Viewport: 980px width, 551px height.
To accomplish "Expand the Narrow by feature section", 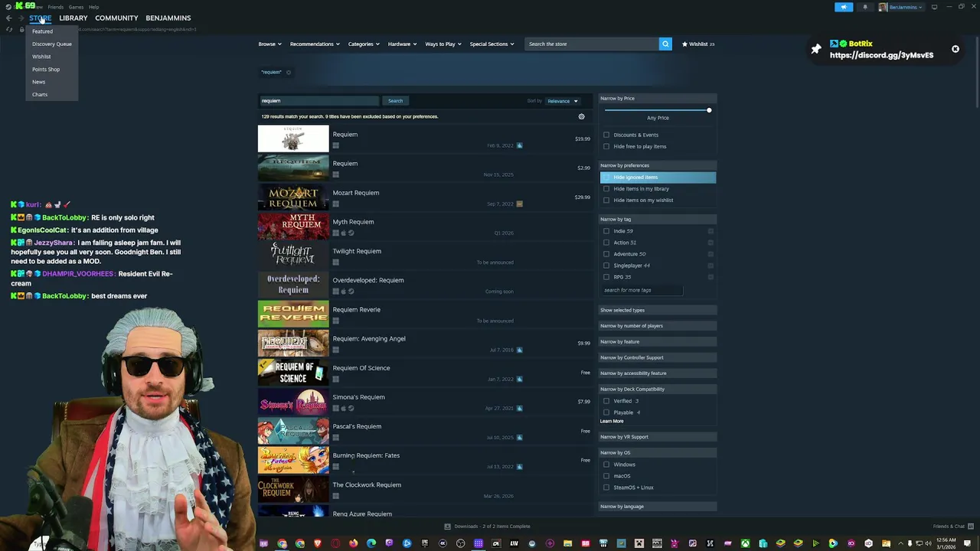I will coord(658,341).
